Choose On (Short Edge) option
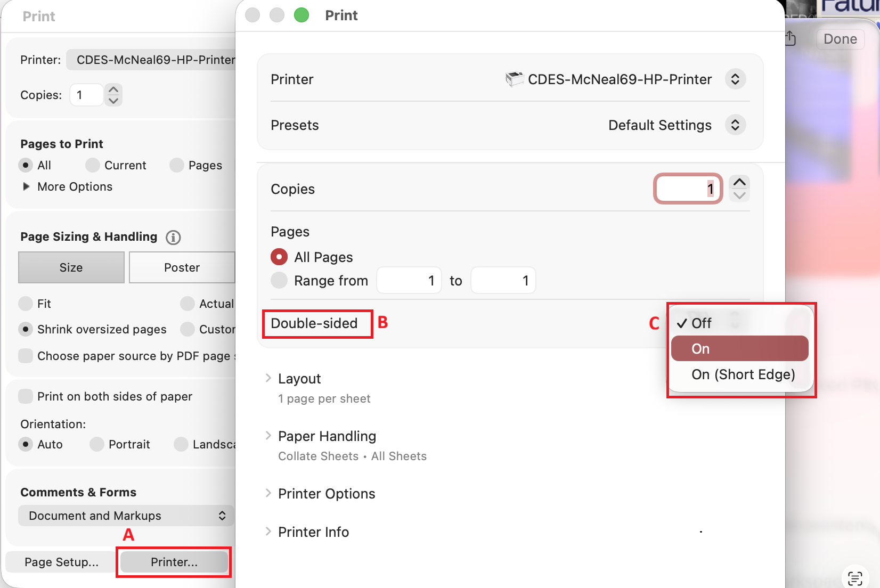This screenshot has width=880, height=588. [x=740, y=374]
